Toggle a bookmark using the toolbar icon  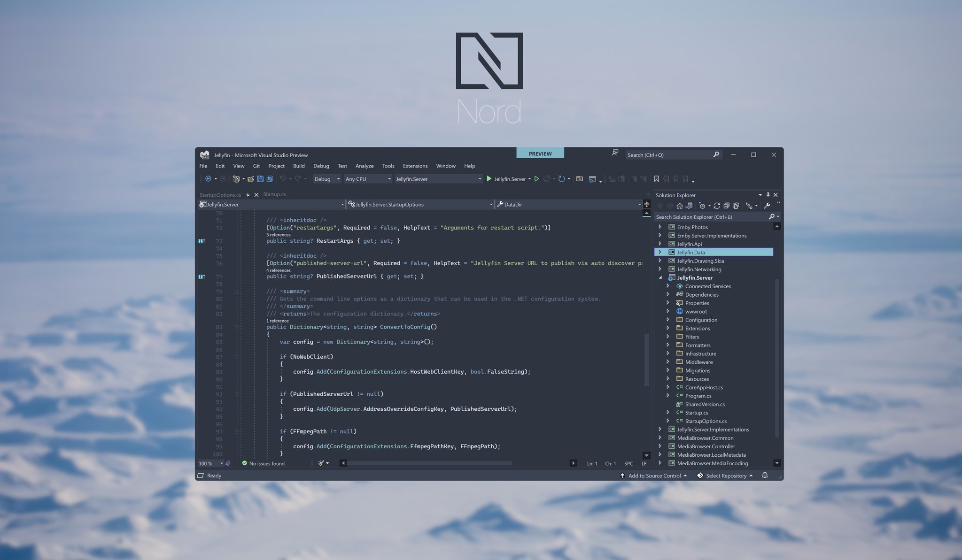[x=656, y=179]
